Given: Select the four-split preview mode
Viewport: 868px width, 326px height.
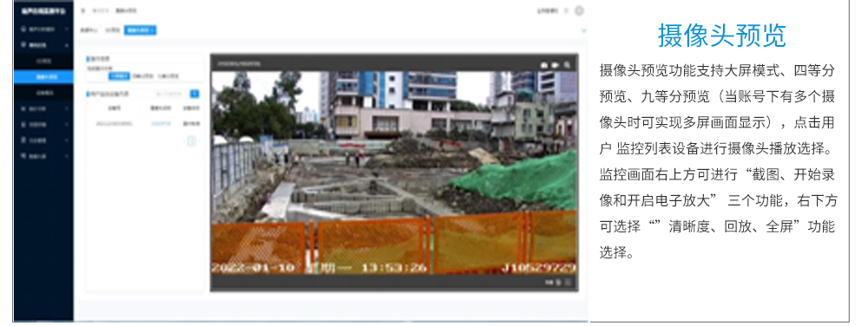Looking at the screenshot, I should 143,75.
